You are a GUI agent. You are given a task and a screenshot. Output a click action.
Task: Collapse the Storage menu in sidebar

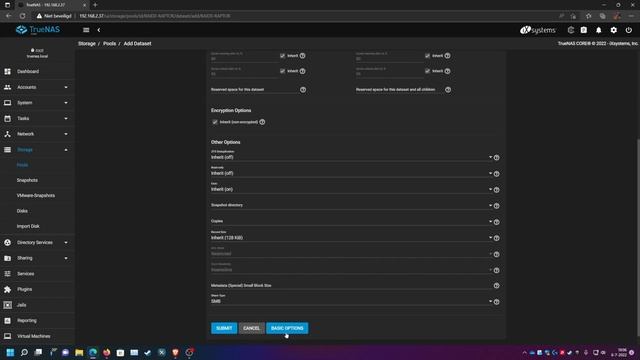(37, 150)
